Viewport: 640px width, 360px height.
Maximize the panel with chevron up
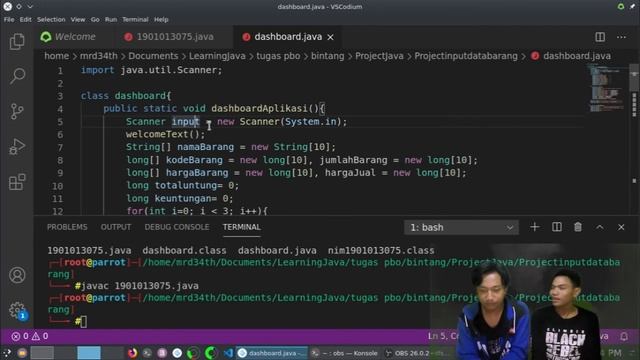click(x=600, y=227)
